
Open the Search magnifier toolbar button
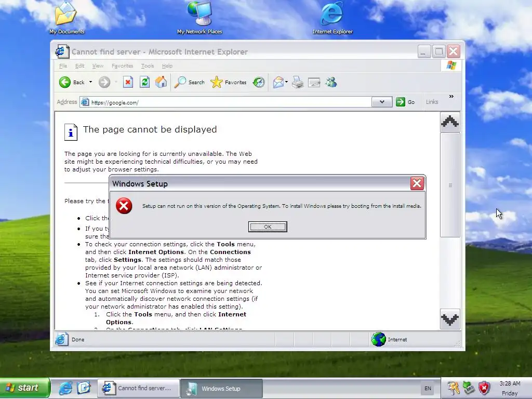coord(189,82)
